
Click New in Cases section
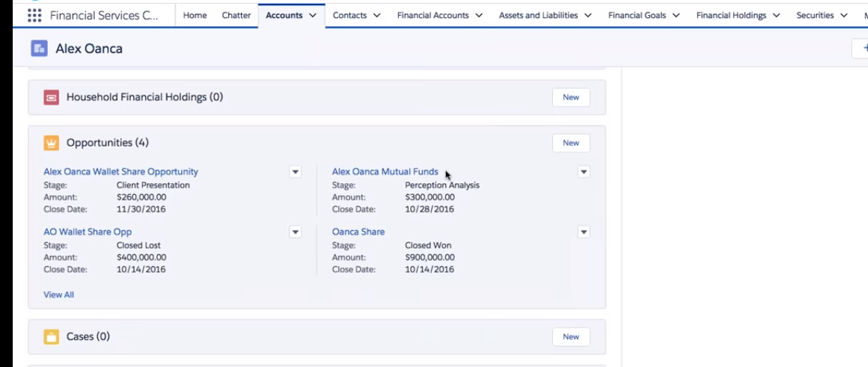(571, 336)
